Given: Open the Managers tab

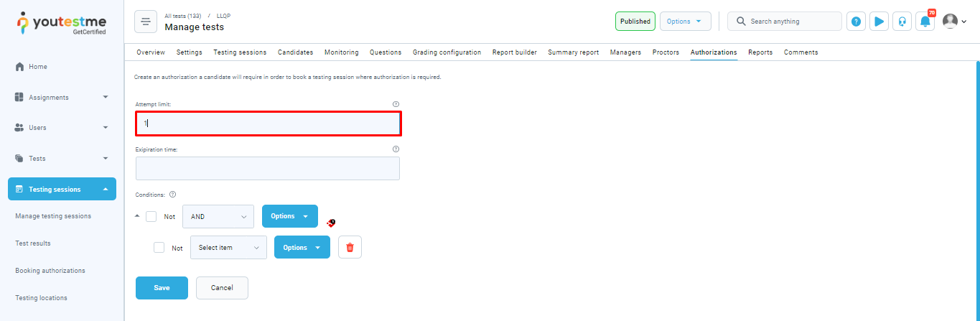Looking at the screenshot, I should pos(625,52).
